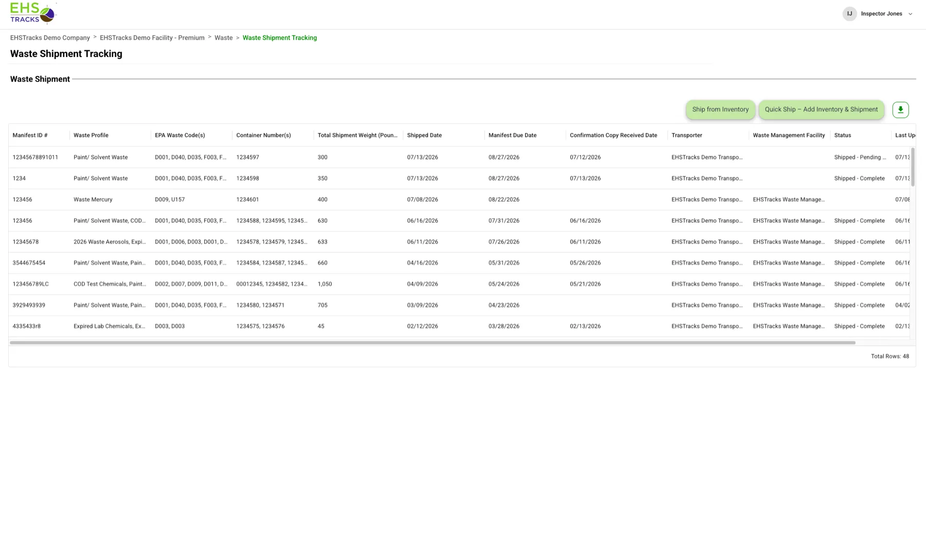Image resolution: width=926 pixels, height=560 pixels.
Task: Click Expired Lab Chemicals profile cell
Action: coord(110,326)
